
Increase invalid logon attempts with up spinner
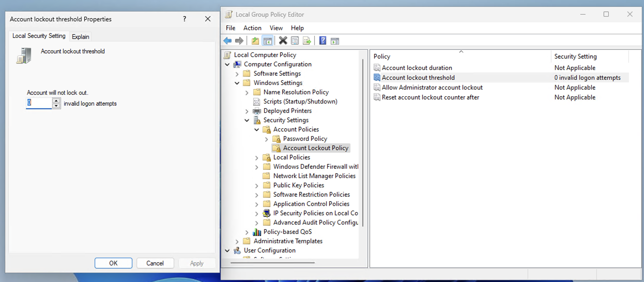[56, 101]
